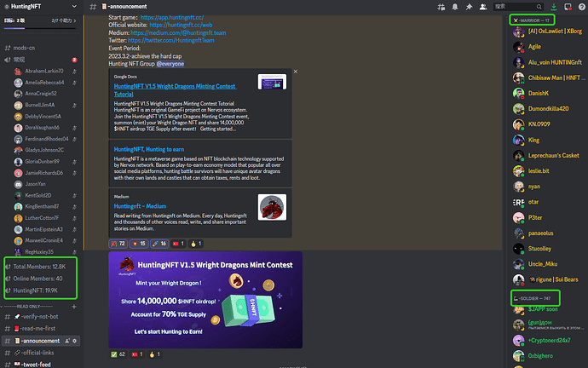Expand the HuntingNFT server dropdown menu
Screen dimensions: 588x368
74,6
